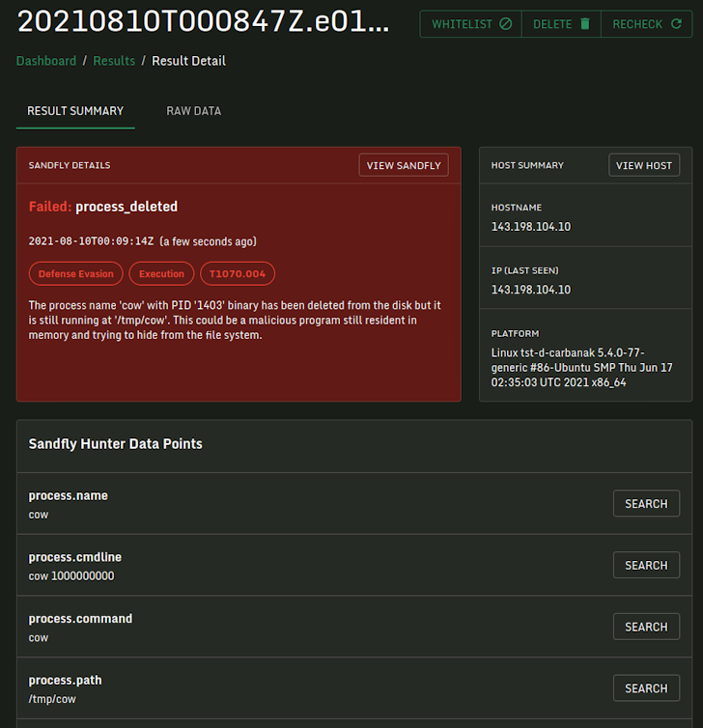703x728 pixels.
Task: Go to the Results breadcrumb link
Action: point(114,61)
